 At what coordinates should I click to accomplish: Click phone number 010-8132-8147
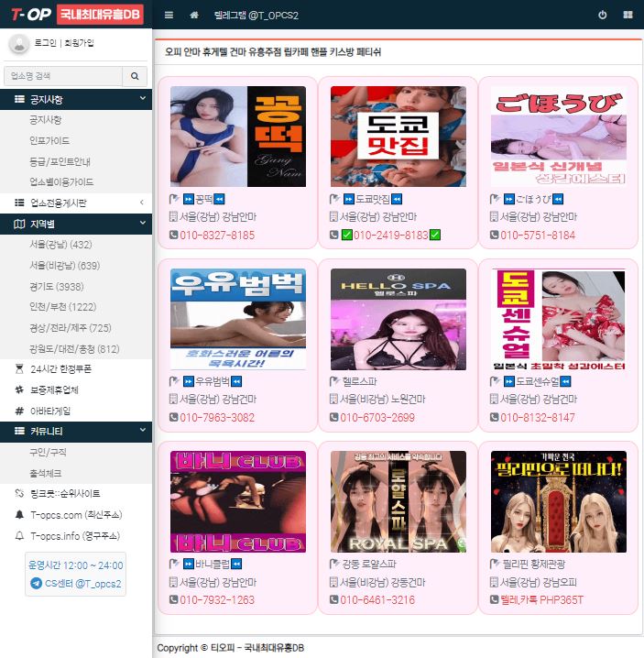(538, 418)
